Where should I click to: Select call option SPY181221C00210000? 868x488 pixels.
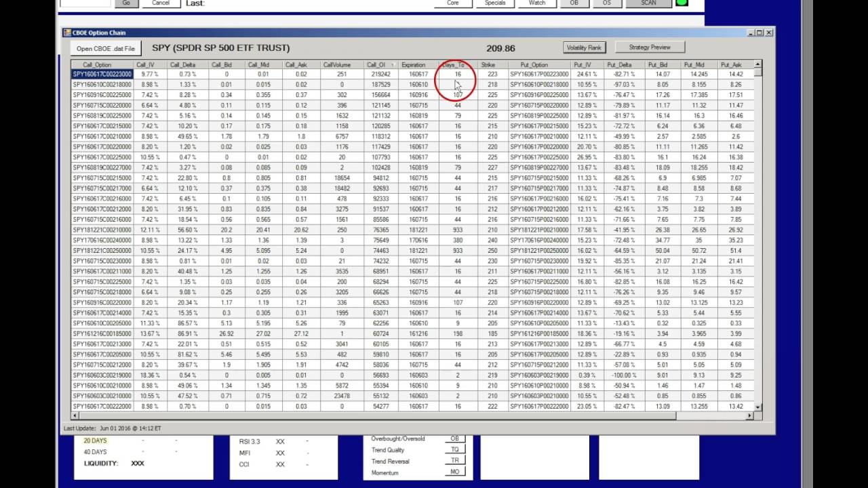tap(102, 230)
